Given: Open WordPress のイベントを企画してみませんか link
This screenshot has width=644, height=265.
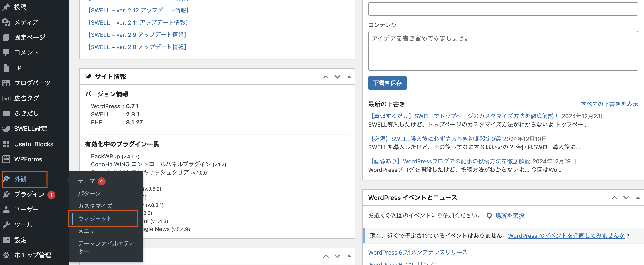Looking at the screenshot, I should [567, 236].
